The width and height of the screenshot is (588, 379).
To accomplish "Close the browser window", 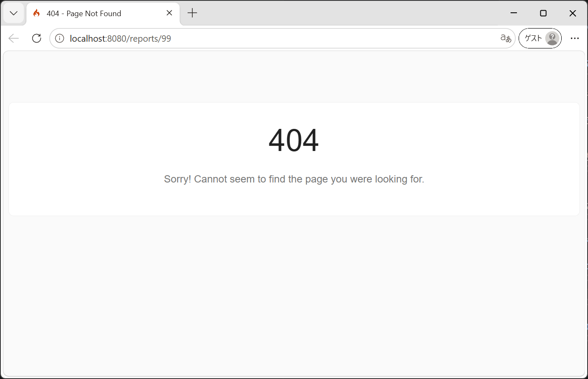I will click(x=573, y=13).
